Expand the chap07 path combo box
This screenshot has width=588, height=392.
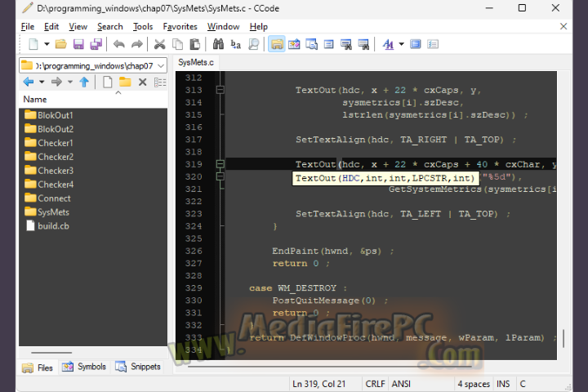click(161, 66)
